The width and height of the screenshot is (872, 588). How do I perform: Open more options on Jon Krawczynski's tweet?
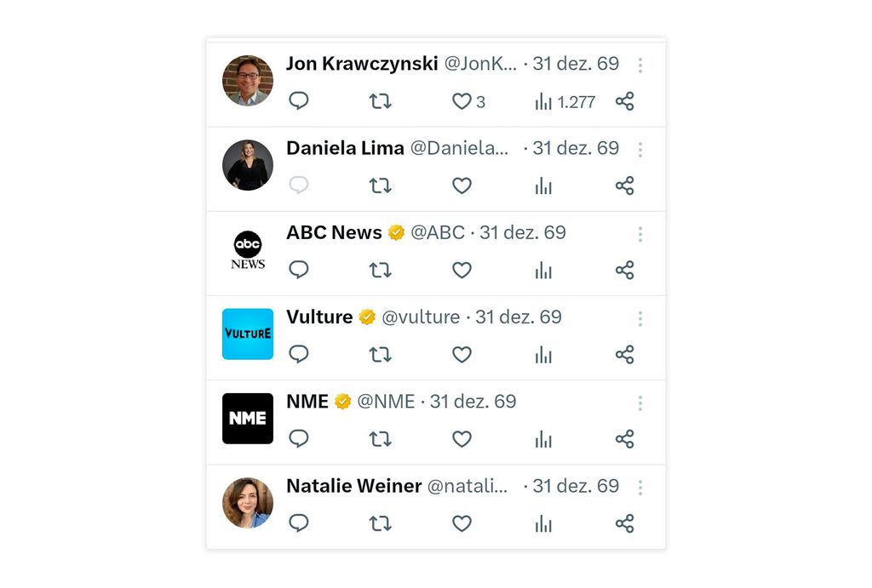click(x=640, y=65)
